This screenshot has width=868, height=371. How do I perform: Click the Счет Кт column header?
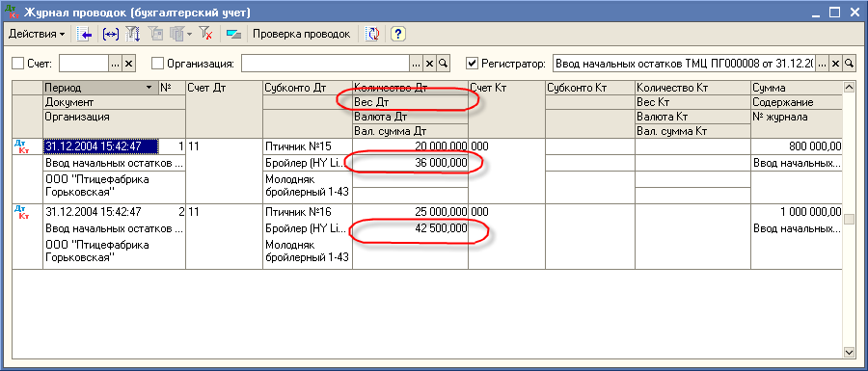506,109
